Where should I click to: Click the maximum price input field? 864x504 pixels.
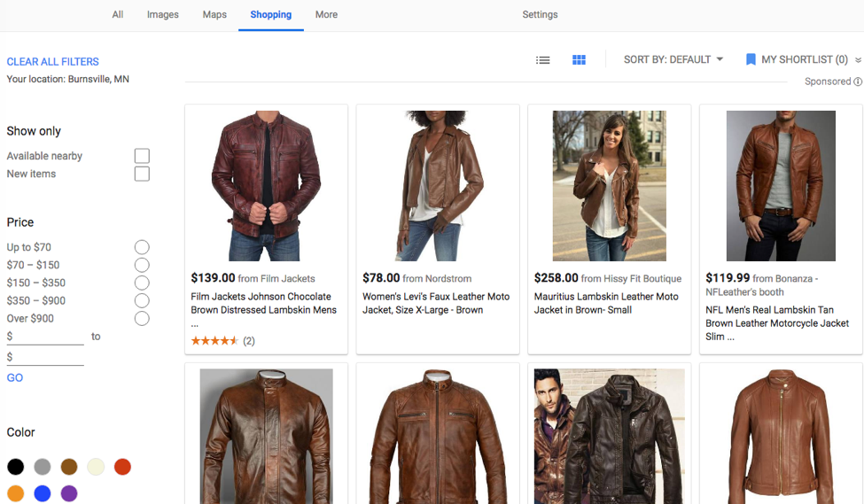[x=45, y=357]
